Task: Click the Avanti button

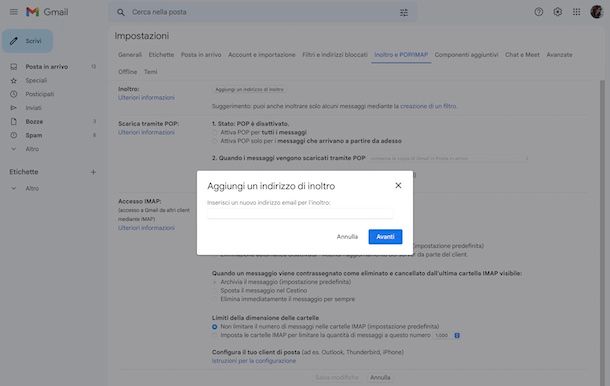Action: pyautogui.click(x=385, y=237)
